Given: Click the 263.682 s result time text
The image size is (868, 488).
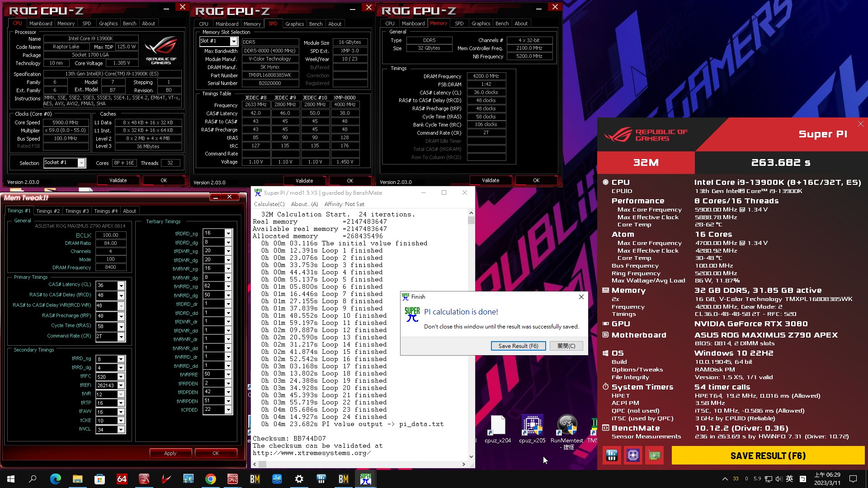Looking at the screenshot, I should click(x=781, y=163).
